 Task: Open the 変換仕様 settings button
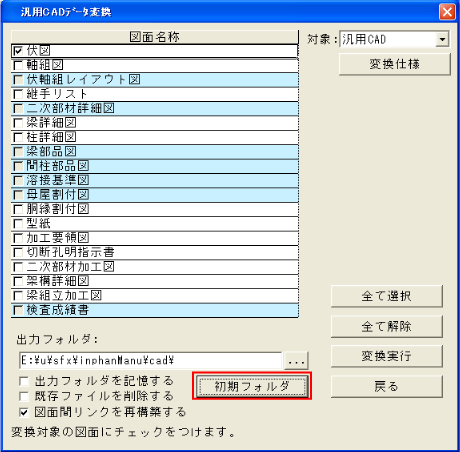(395, 64)
